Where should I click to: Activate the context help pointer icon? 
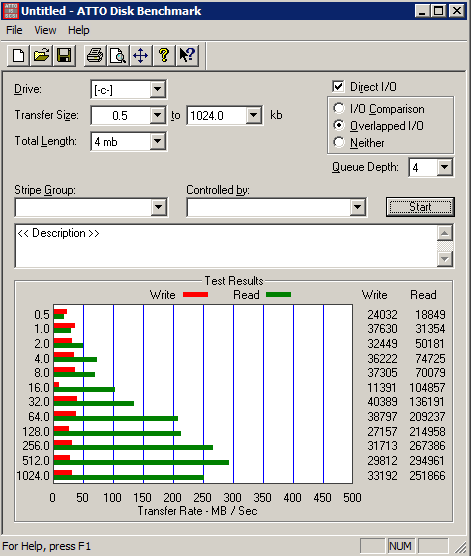click(x=187, y=56)
